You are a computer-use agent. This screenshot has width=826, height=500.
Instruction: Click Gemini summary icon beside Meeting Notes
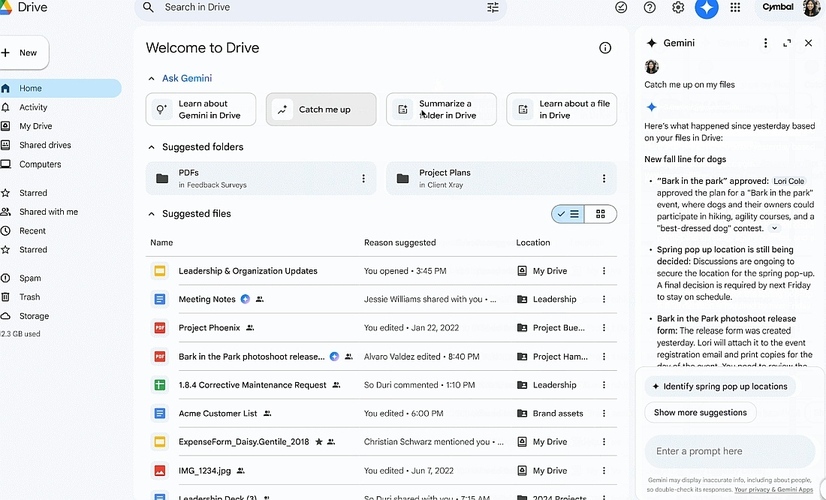(x=245, y=299)
